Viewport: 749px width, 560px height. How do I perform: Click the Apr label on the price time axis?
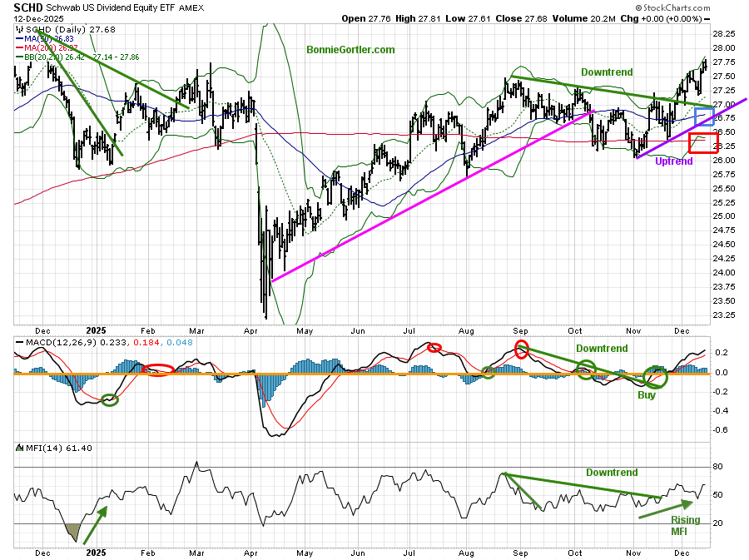tap(250, 330)
